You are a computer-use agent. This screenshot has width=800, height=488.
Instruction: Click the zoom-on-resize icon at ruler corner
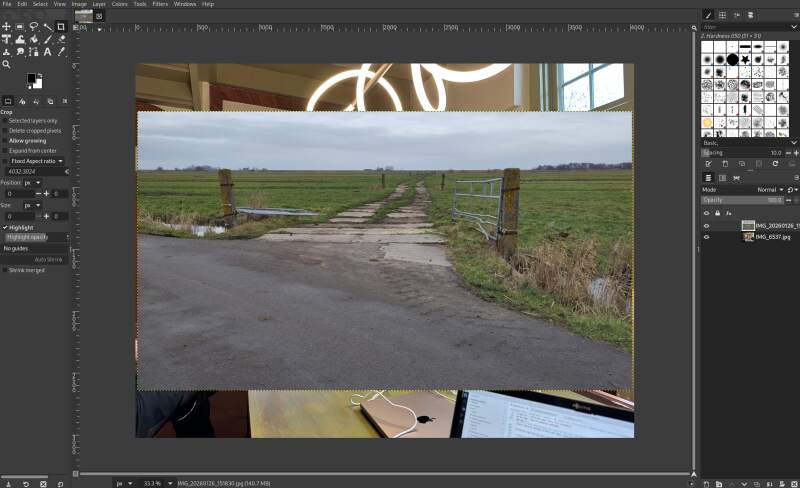(x=694, y=28)
